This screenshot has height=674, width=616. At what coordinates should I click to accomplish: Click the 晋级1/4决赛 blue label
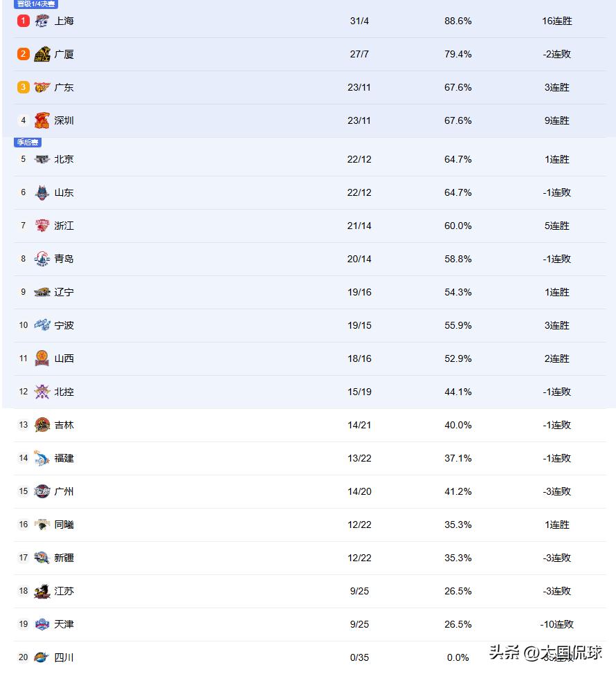(36, 4)
